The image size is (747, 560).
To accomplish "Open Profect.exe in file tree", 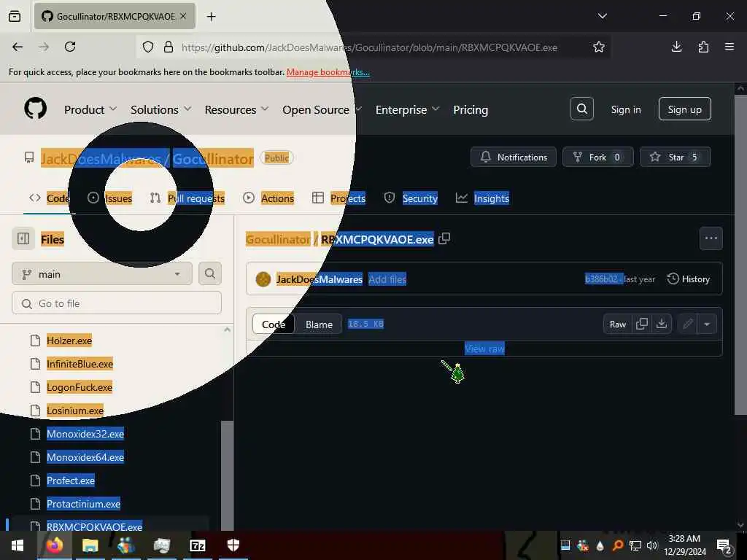I will pyautogui.click(x=71, y=481).
